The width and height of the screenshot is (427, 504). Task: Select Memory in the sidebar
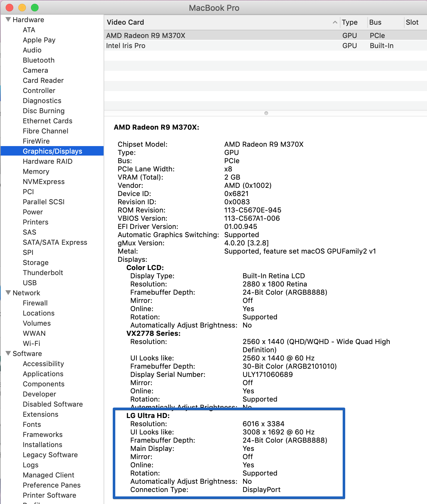(x=36, y=171)
